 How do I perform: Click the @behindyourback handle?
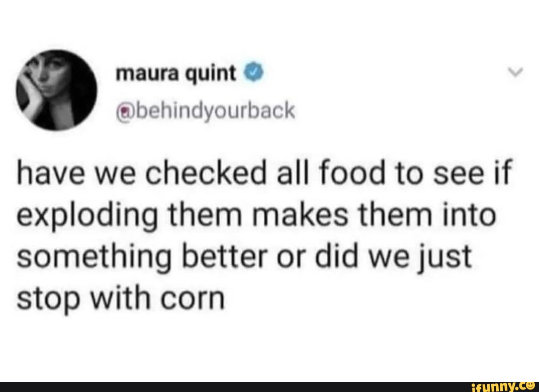pyautogui.click(x=205, y=110)
